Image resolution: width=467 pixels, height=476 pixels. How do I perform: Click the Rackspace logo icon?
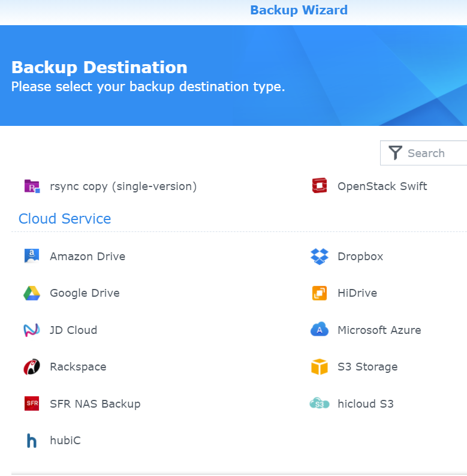pyautogui.click(x=32, y=367)
